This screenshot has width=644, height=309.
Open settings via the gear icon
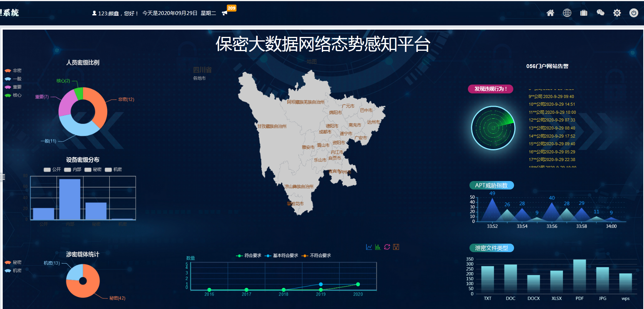click(x=617, y=13)
